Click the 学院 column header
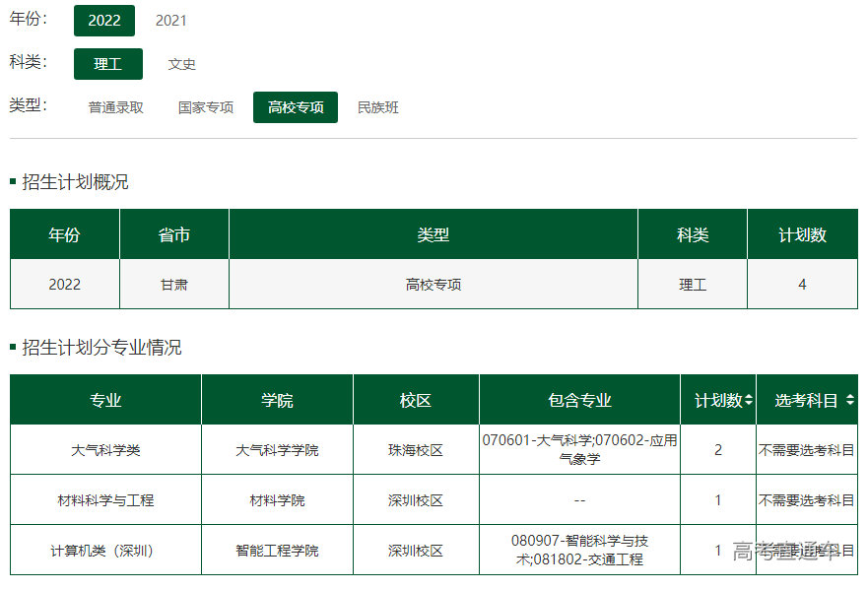This screenshot has width=868, height=590. (277, 401)
